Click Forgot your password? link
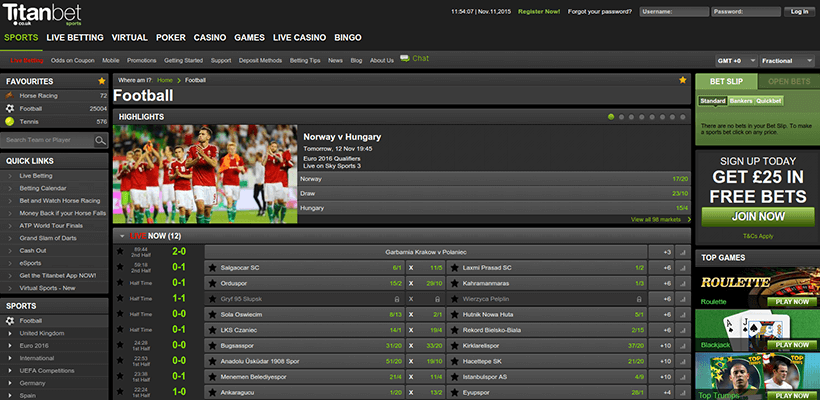 click(x=599, y=12)
